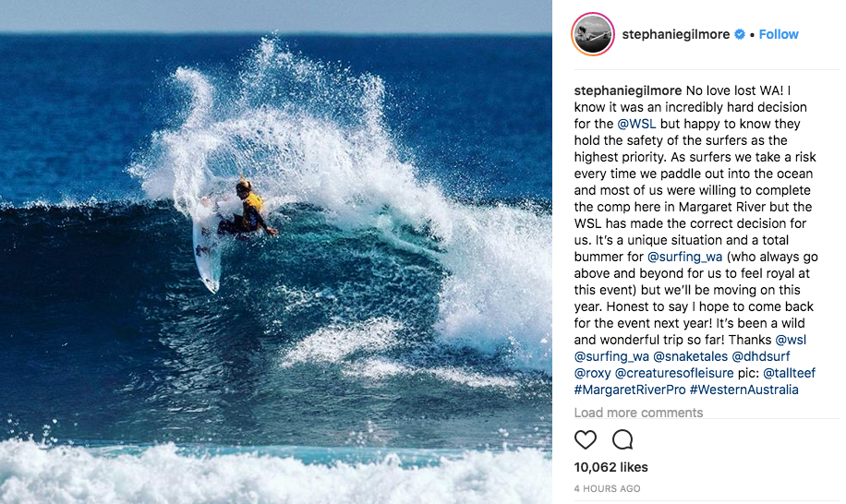
Task: Follow stephaniegilmore
Action: pyautogui.click(x=779, y=34)
